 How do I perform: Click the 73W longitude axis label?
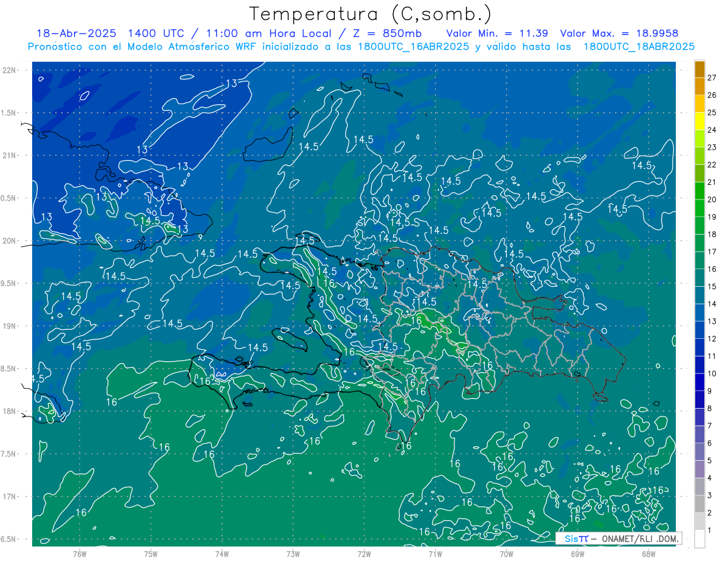(293, 554)
